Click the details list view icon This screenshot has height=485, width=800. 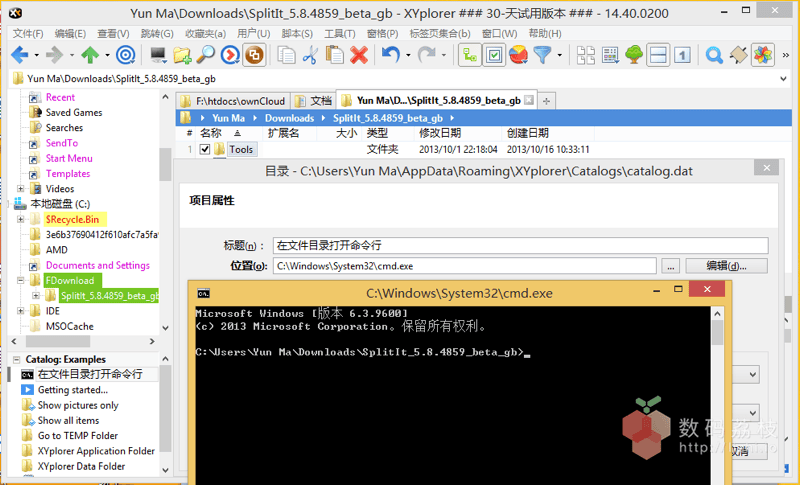click(x=610, y=55)
